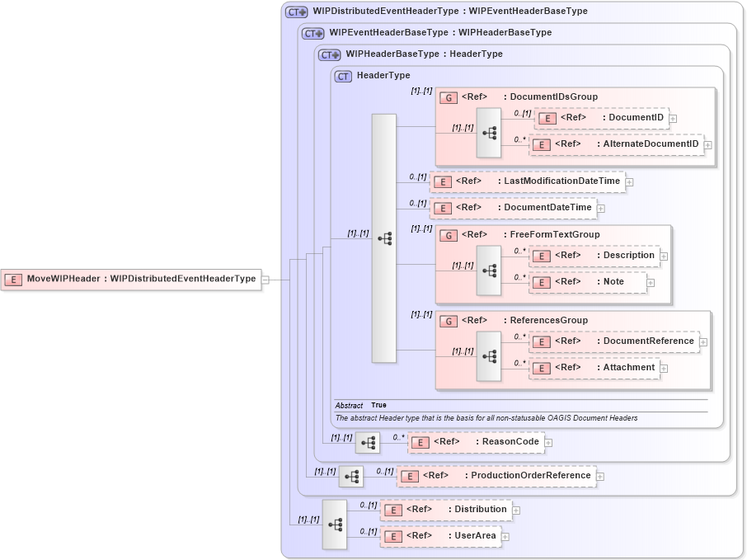
Task: Click the E icon of MoveWIPHeader
Action: pos(13,278)
